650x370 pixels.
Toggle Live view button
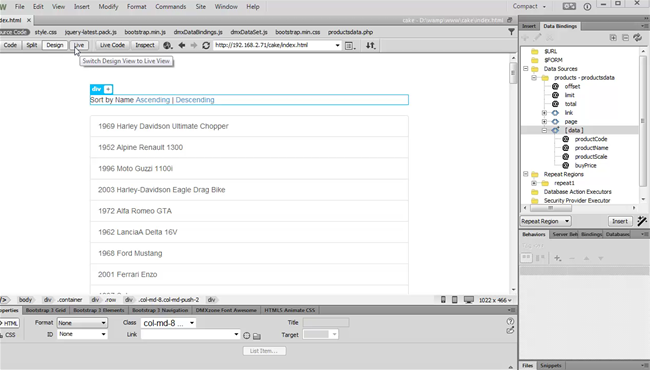click(79, 45)
